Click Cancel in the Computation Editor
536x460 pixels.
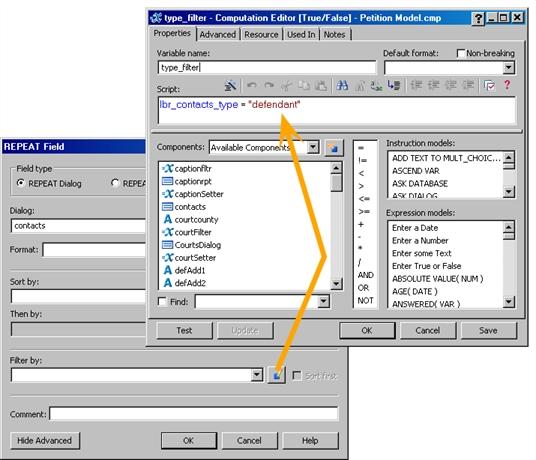tap(428, 330)
